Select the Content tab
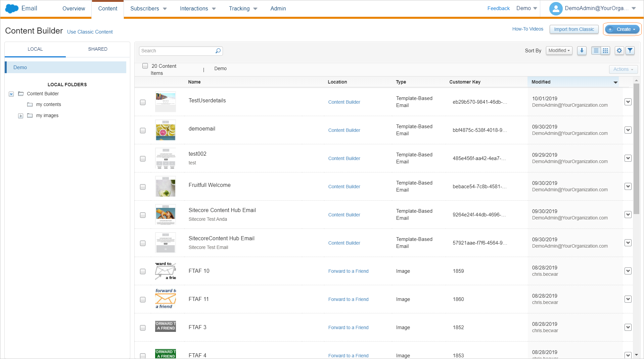 tap(108, 9)
